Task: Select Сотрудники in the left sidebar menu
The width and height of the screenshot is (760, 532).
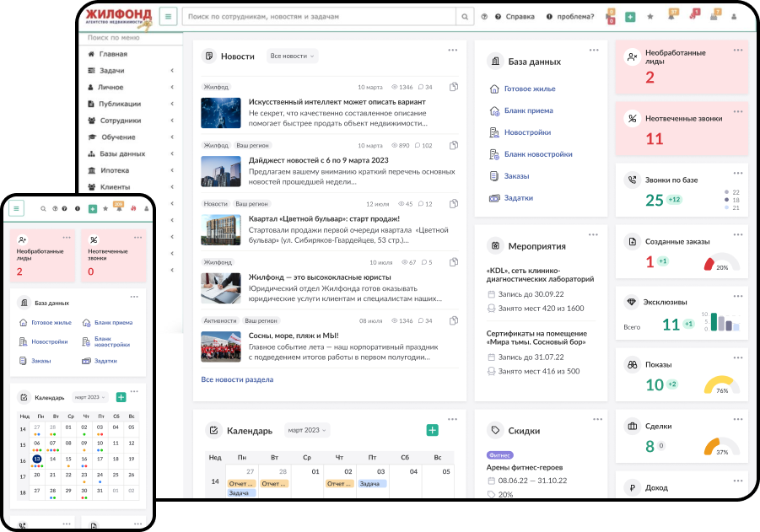Action: tap(120, 121)
